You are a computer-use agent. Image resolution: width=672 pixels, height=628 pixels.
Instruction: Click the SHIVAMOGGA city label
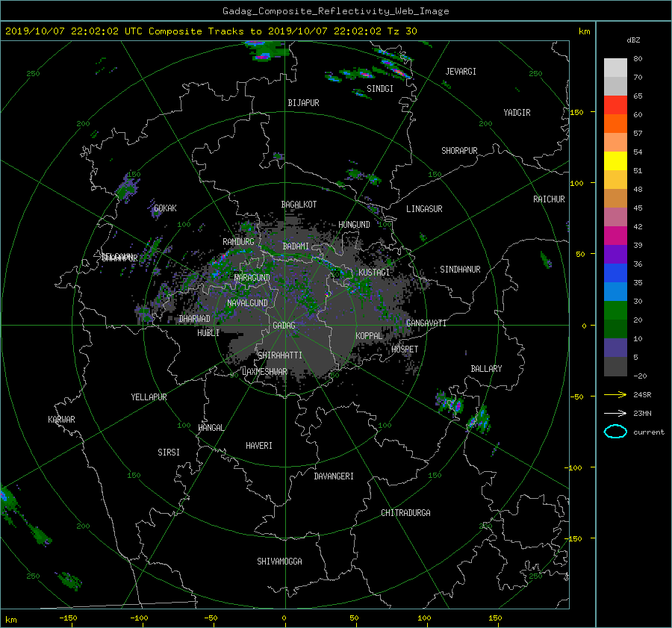279,562
